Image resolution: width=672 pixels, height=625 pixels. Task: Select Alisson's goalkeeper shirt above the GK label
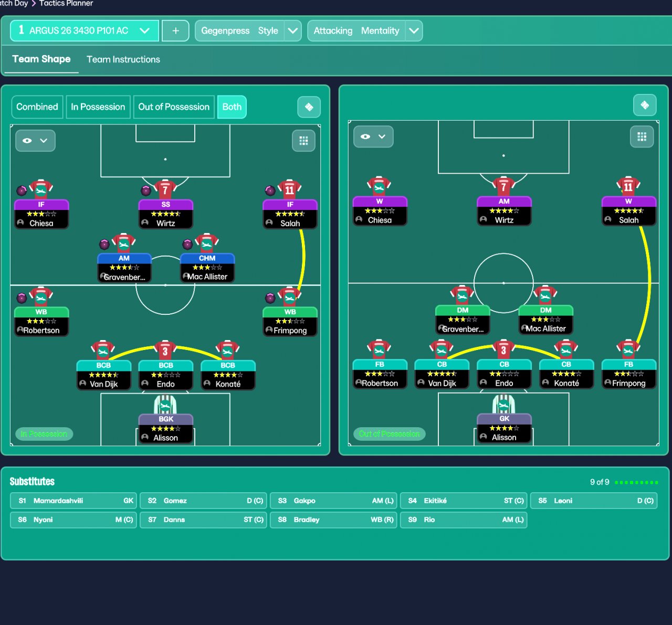[504, 404]
